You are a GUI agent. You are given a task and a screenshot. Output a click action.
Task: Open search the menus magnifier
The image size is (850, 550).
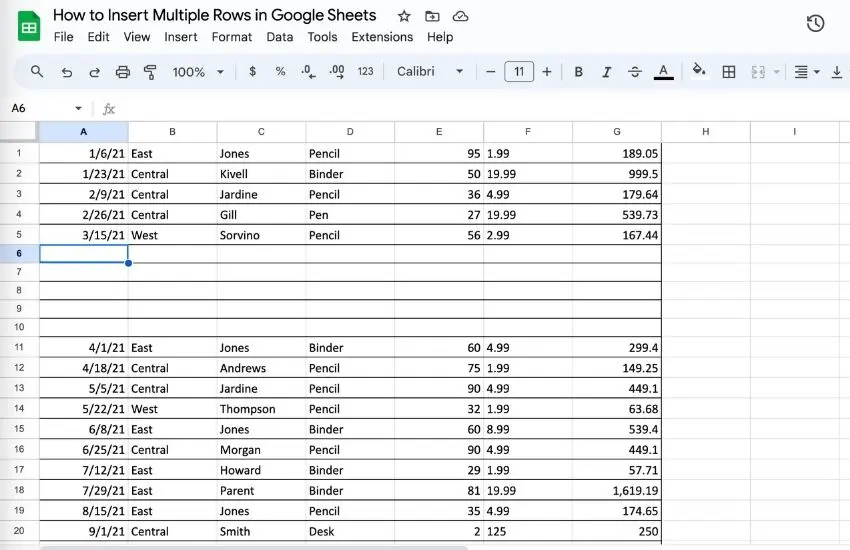pyautogui.click(x=37, y=72)
